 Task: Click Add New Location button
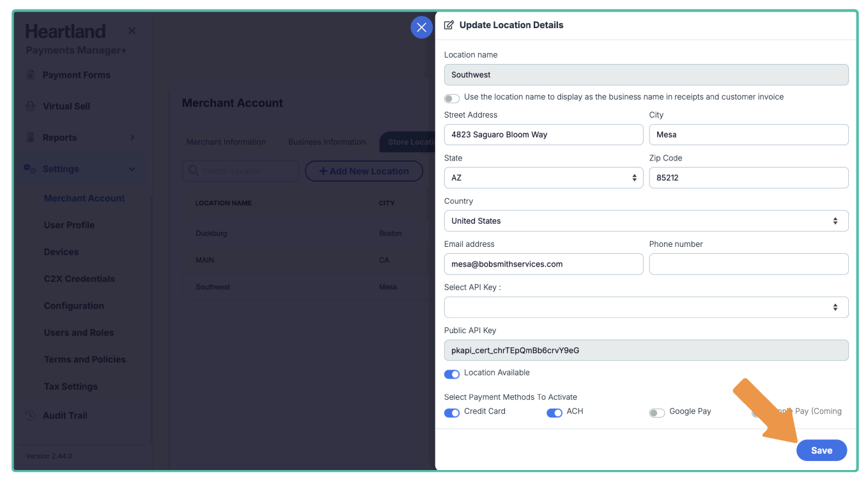(364, 171)
